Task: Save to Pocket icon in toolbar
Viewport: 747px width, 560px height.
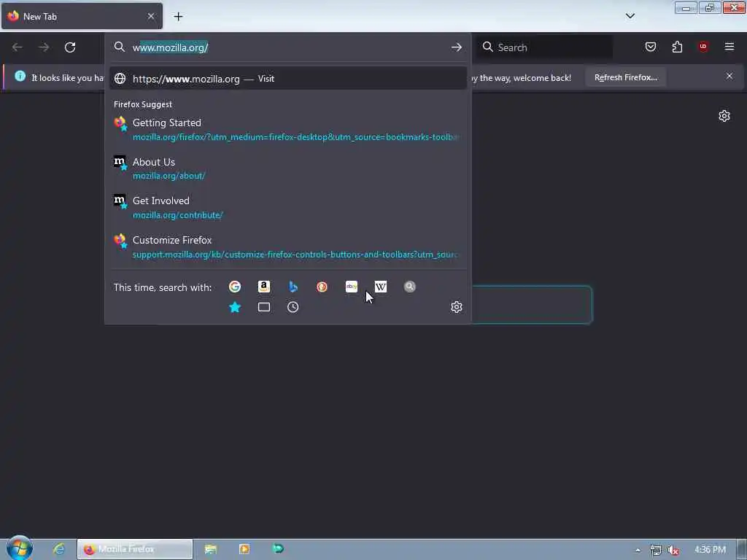Action: [x=650, y=47]
